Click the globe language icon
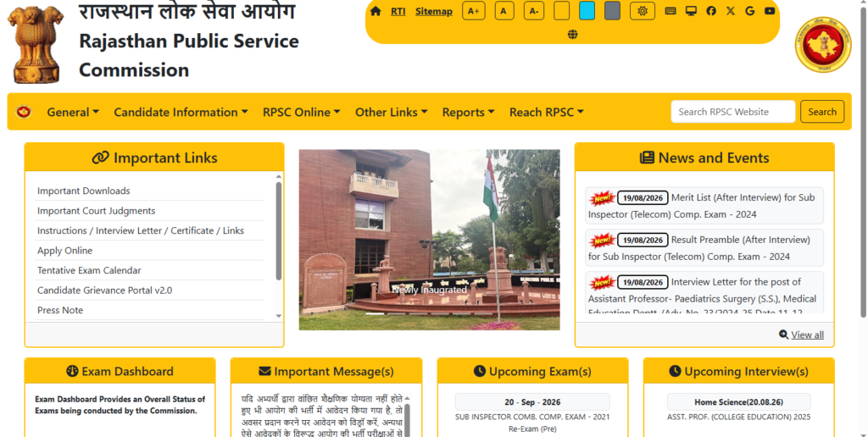 [x=572, y=34]
